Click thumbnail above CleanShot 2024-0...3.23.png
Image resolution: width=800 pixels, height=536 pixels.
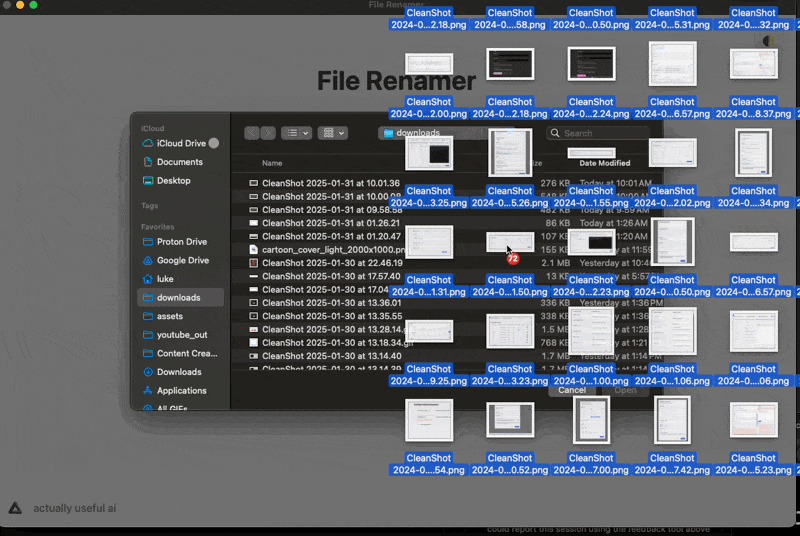pos(510,331)
